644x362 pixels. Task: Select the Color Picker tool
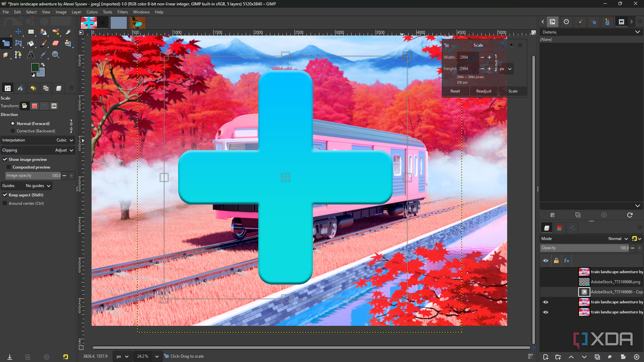point(43,55)
